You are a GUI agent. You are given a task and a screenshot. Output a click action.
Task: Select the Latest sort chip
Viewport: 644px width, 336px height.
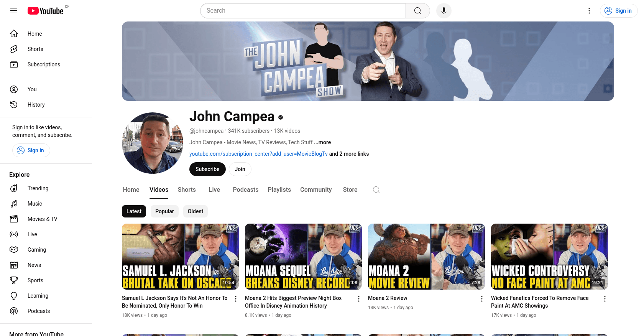pyautogui.click(x=134, y=211)
